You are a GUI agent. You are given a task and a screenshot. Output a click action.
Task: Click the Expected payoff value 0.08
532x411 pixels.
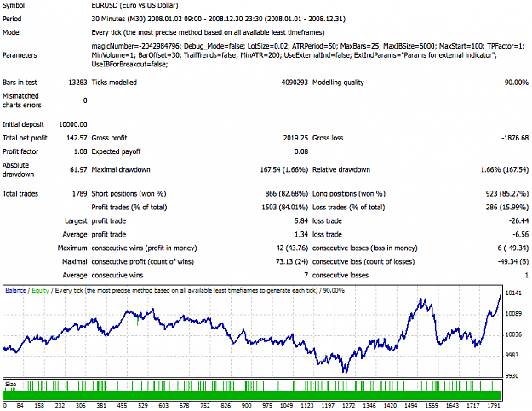(301, 151)
